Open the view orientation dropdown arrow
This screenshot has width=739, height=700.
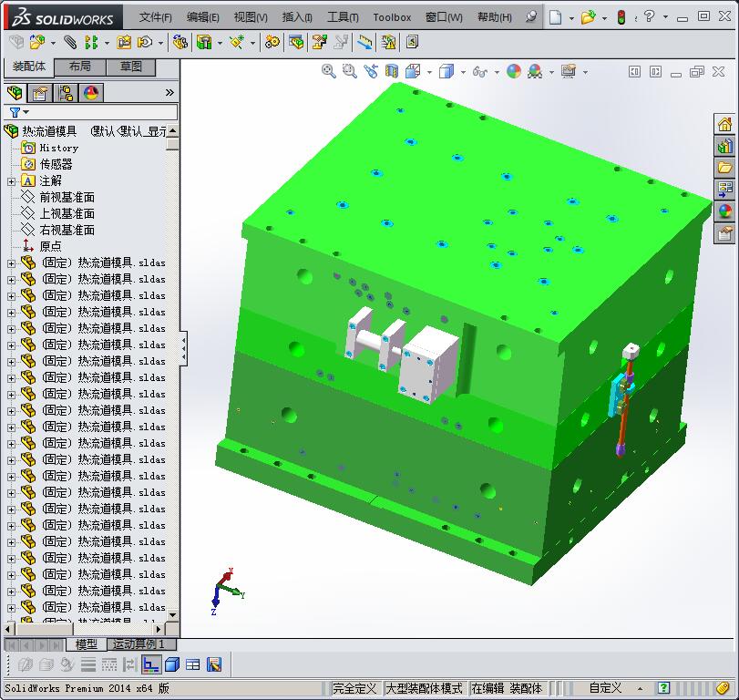pyautogui.click(x=428, y=71)
